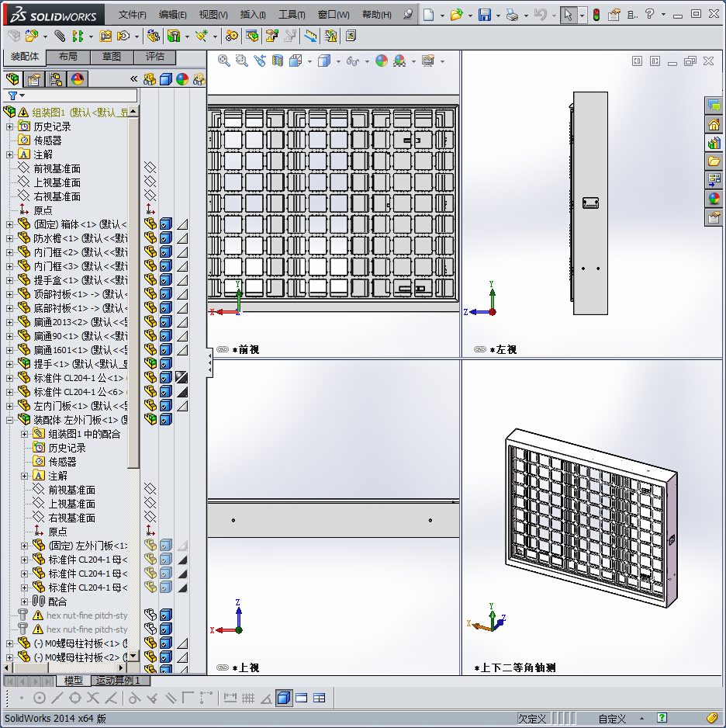
Task: Click the Measure tool icon in the toolbar
Action: [310, 36]
